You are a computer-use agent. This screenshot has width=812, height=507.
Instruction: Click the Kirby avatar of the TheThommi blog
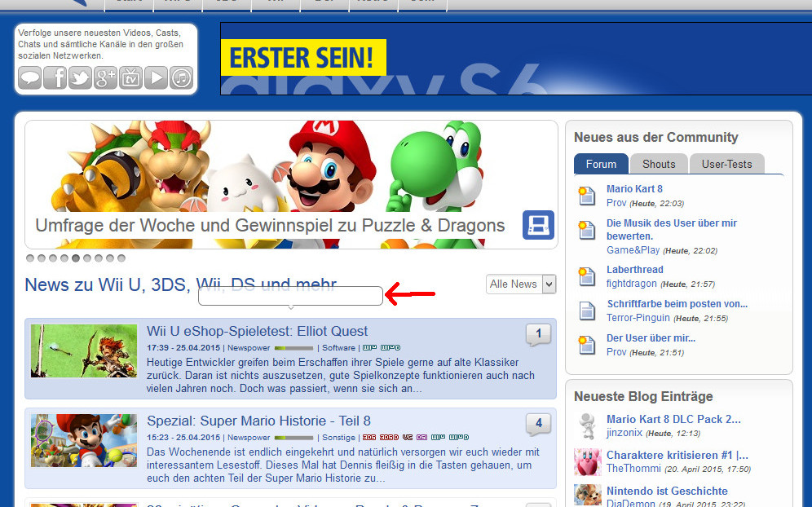(587, 462)
